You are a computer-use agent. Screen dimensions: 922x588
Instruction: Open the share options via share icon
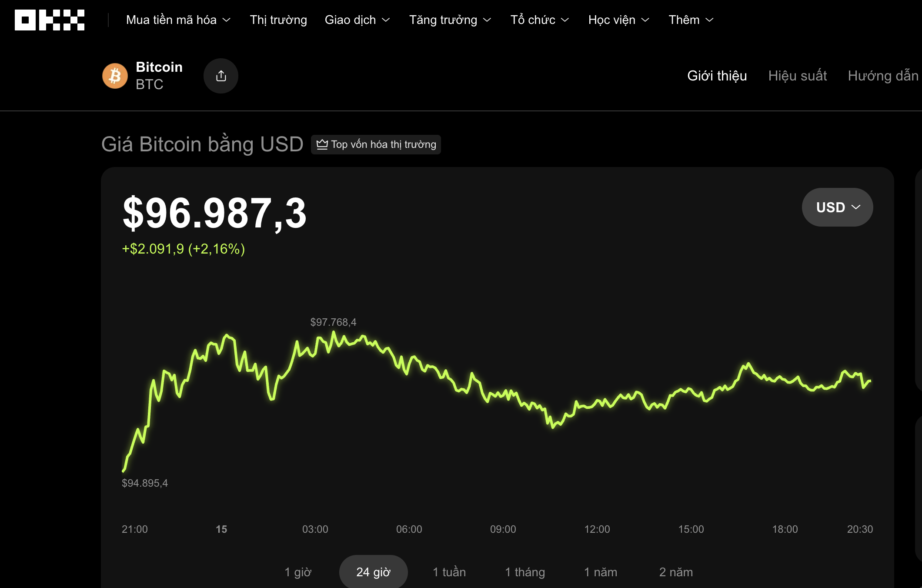(x=221, y=75)
